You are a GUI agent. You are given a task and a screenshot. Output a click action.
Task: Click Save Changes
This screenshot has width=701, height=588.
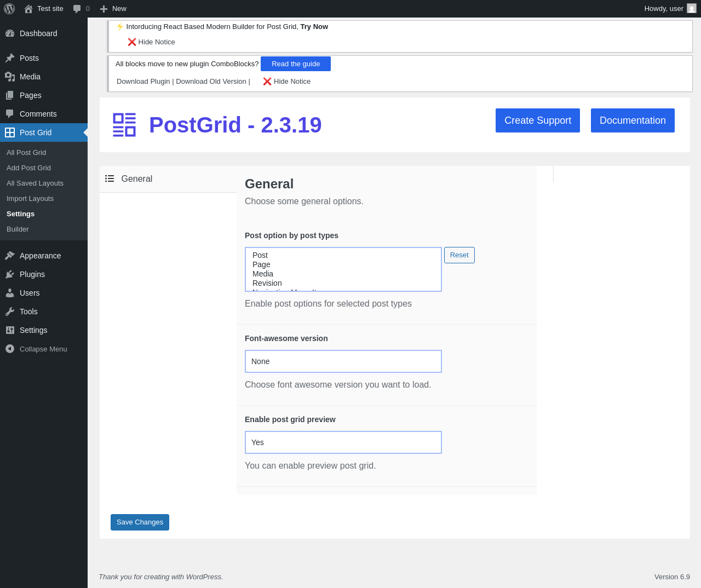click(x=140, y=522)
